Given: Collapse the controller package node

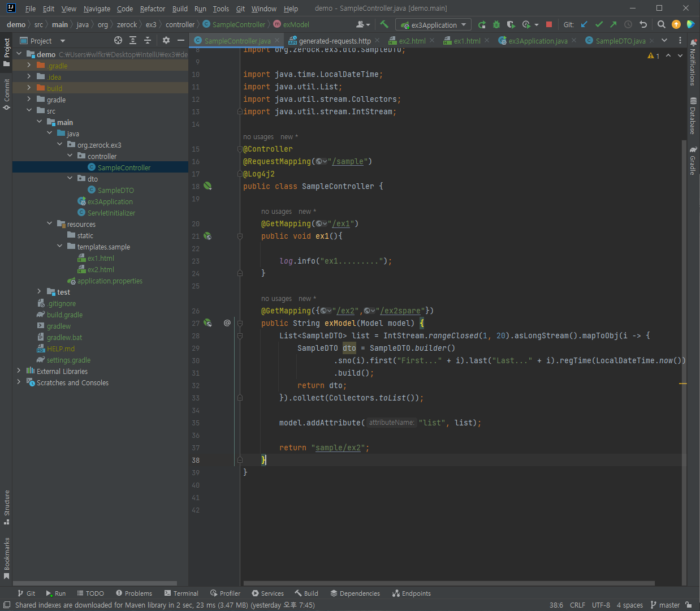Looking at the screenshot, I should point(70,156).
